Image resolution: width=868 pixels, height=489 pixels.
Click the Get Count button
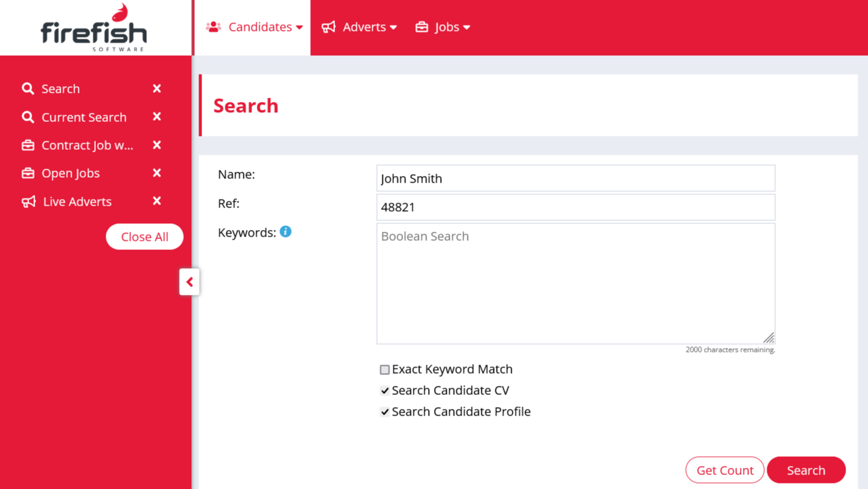pyautogui.click(x=725, y=470)
